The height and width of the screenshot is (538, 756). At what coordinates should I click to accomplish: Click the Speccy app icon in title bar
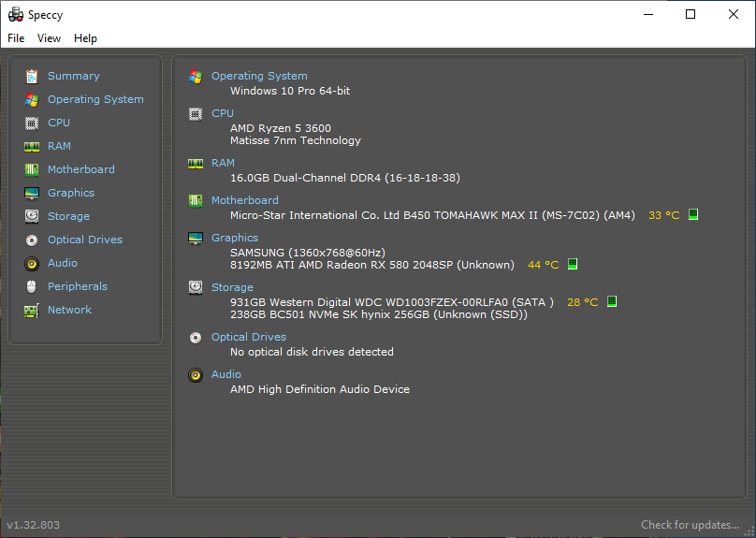pyautogui.click(x=15, y=15)
